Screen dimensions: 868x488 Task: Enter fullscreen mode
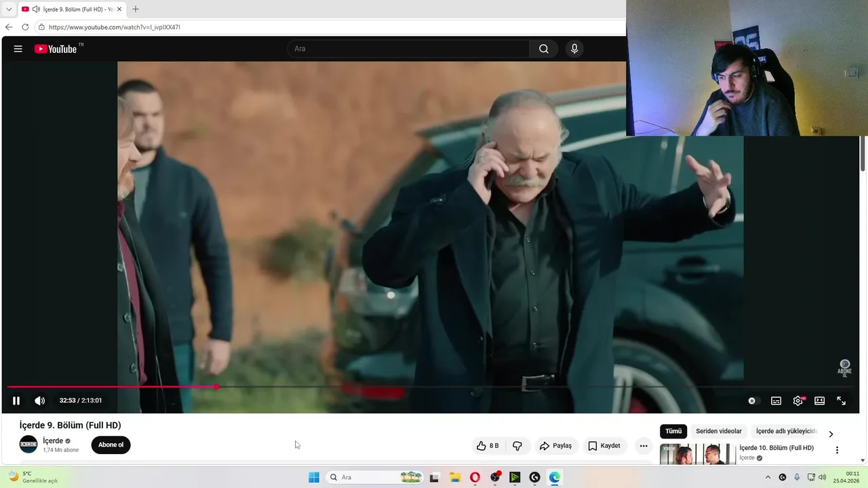(x=842, y=401)
